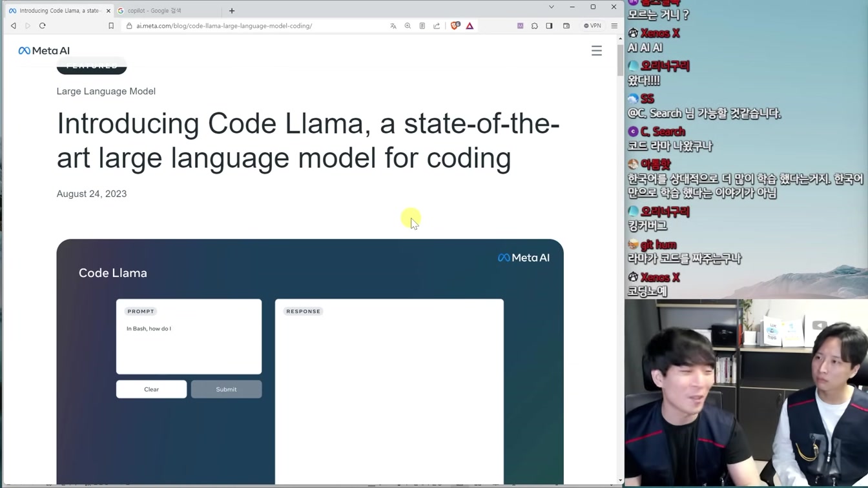Click the Meta AI logo in the header
Screen dimensions: 868x488
[44, 50]
